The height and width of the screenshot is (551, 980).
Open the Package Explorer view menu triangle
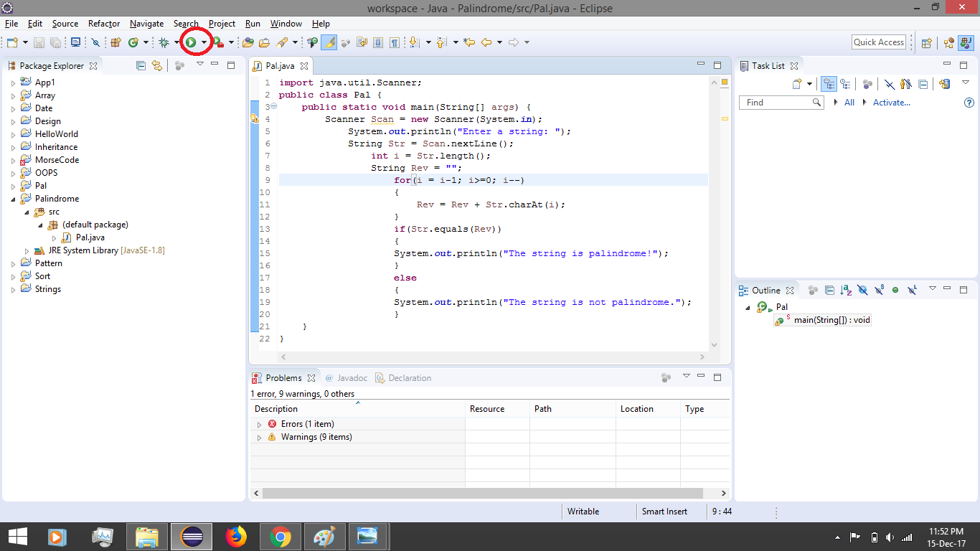(200, 65)
